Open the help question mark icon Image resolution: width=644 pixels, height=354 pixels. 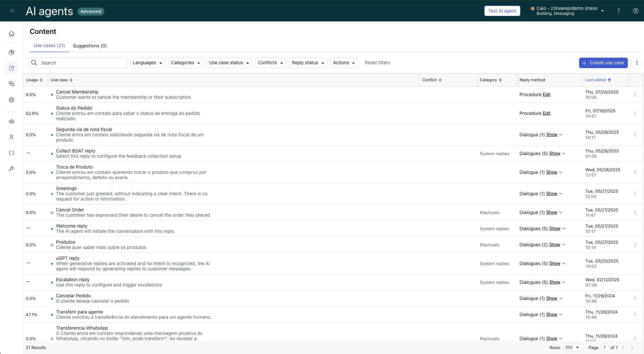point(618,11)
